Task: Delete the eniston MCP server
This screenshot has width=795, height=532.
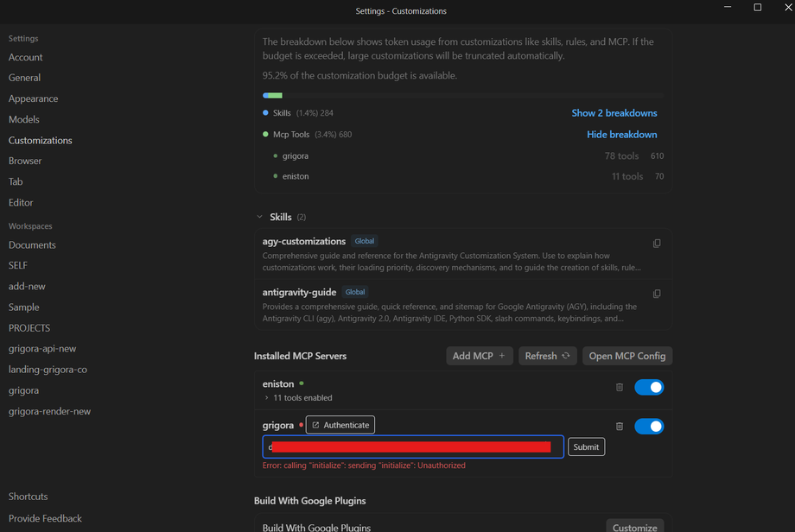Action: 619,387
